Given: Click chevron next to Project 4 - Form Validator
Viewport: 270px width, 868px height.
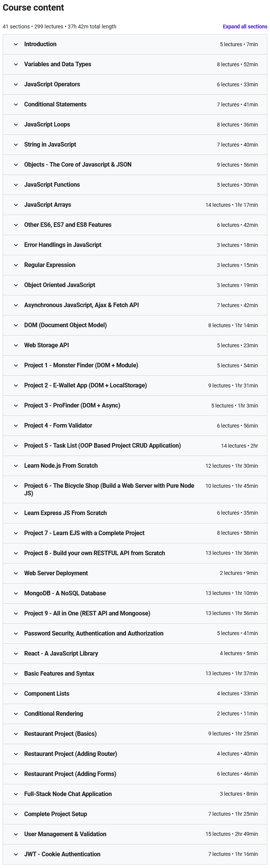Looking at the screenshot, I should 16,426.
